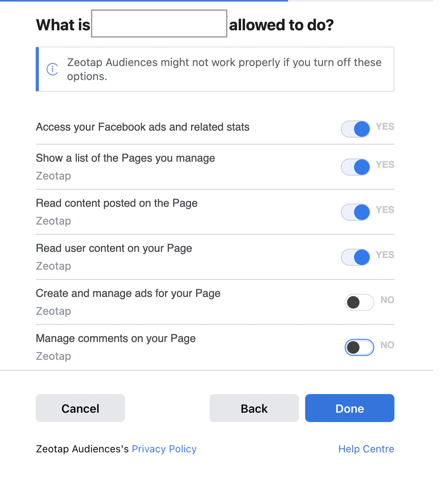Click the YES label beside Read content posted
The width and height of the screenshot is (448, 478).
click(385, 210)
